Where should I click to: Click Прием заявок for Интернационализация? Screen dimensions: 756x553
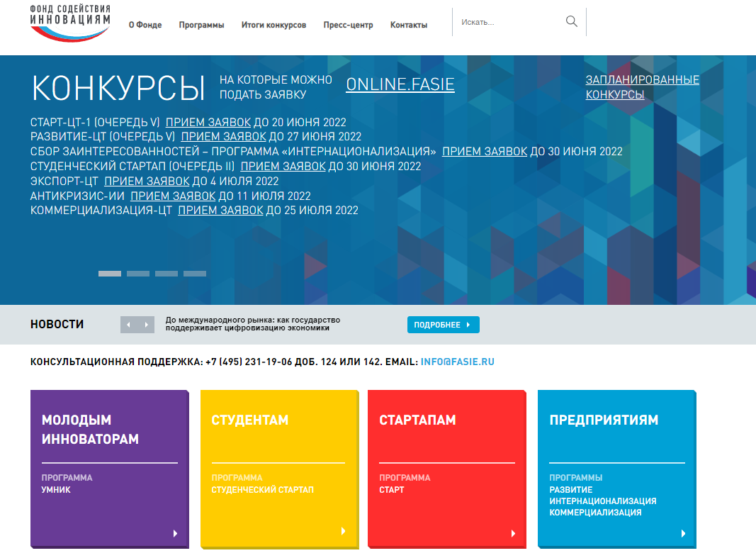[x=485, y=152]
